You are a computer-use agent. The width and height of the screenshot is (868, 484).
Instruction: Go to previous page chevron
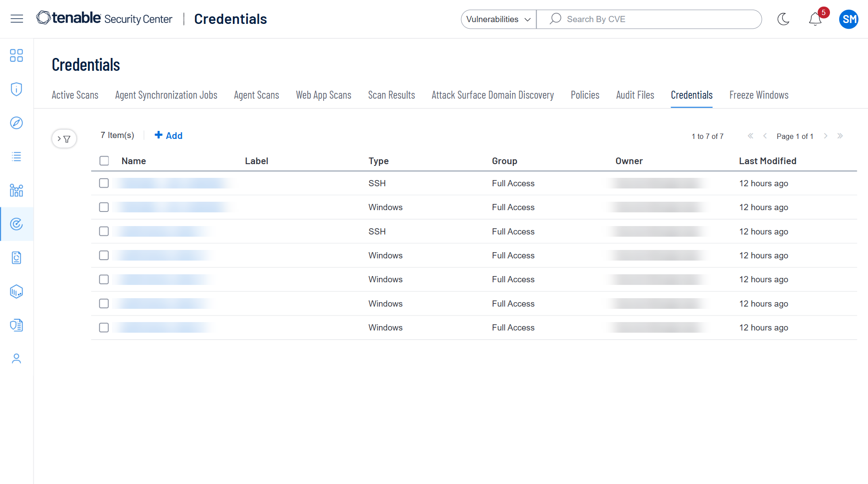(765, 136)
